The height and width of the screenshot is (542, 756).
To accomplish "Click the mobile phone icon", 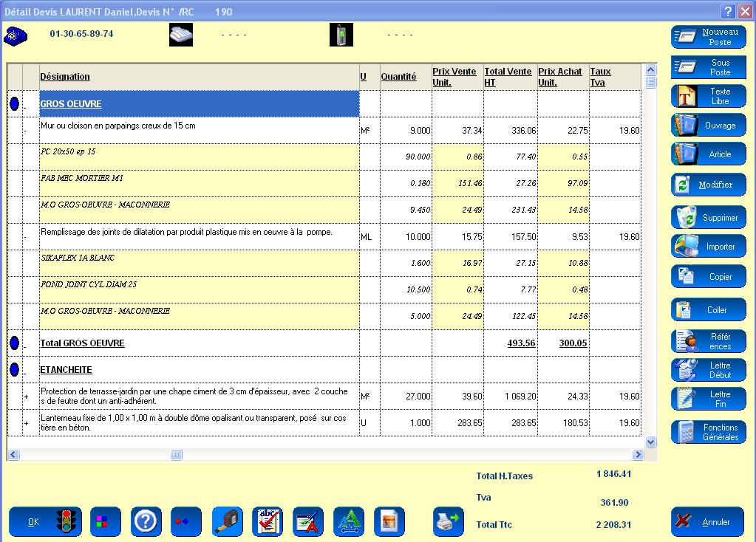I will pos(341,35).
